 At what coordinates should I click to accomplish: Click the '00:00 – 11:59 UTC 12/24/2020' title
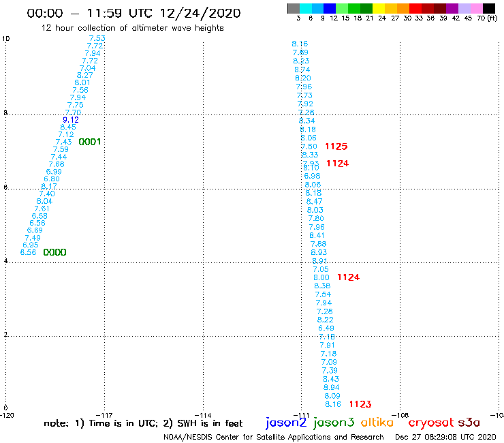click(x=133, y=13)
